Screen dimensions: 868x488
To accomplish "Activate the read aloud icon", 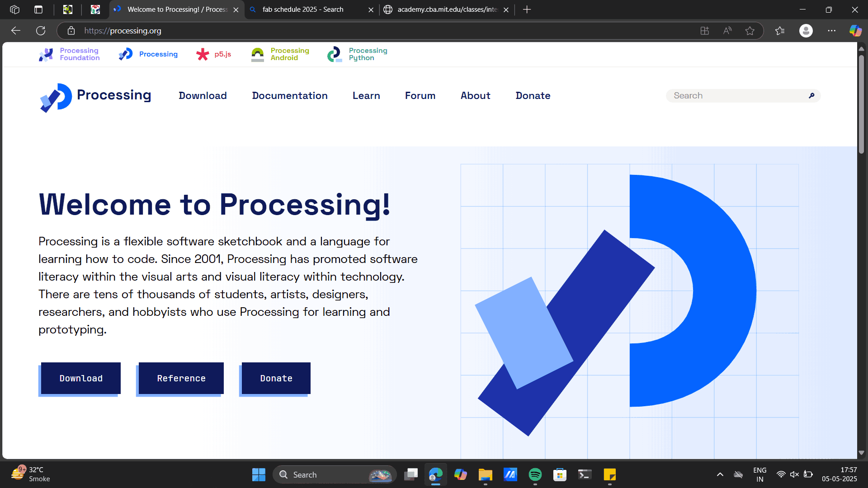I will [x=727, y=31].
